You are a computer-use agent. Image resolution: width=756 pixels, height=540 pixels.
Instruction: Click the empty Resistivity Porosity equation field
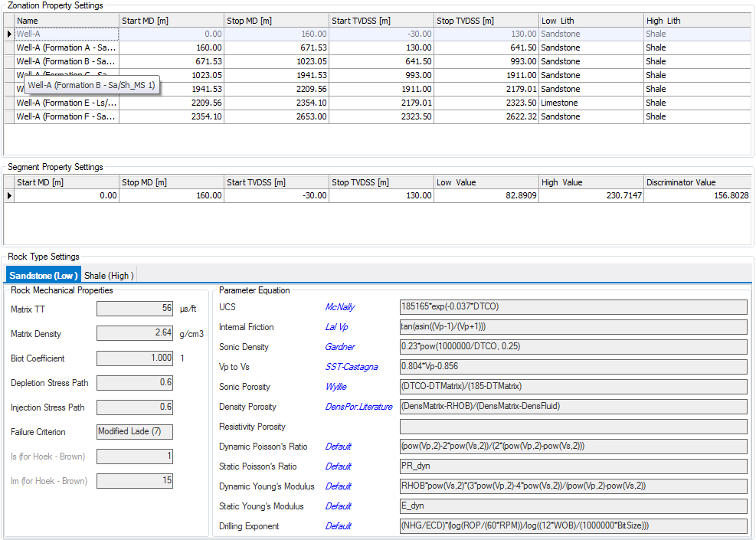[x=573, y=427]
